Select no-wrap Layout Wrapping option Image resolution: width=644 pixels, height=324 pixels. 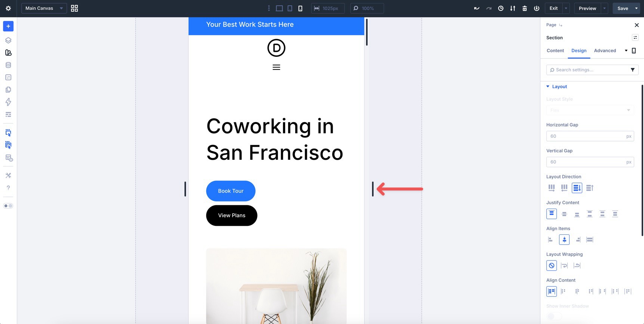[x=551, y=265]
